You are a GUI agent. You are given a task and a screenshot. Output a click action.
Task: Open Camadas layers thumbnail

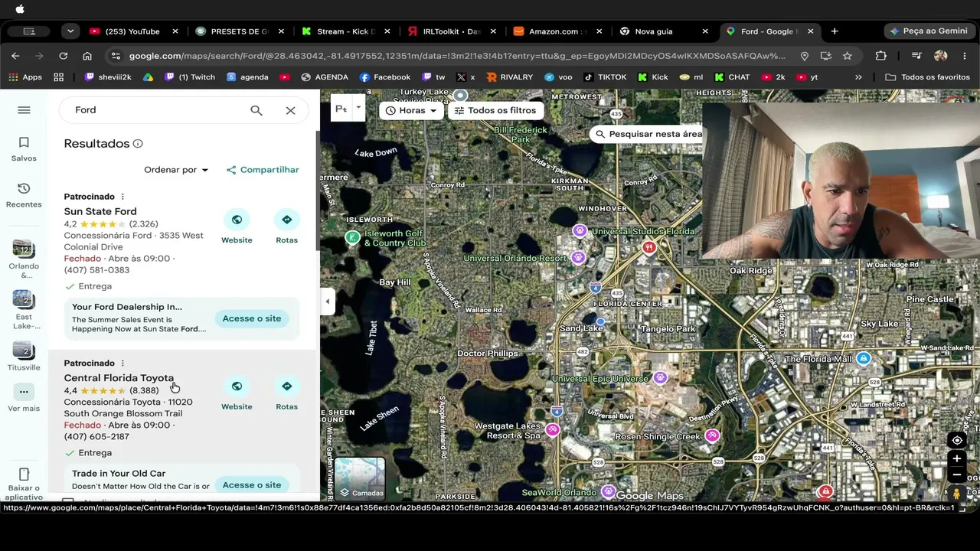360,478
